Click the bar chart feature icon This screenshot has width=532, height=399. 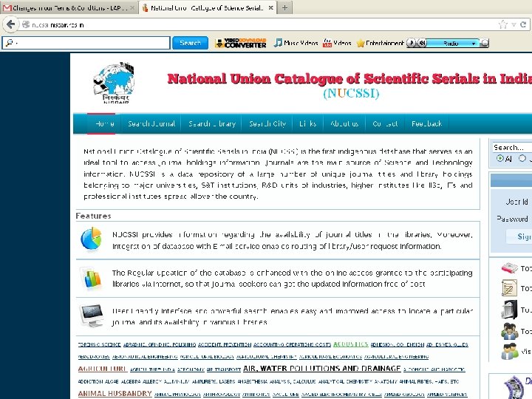click(x=92, y=279)
